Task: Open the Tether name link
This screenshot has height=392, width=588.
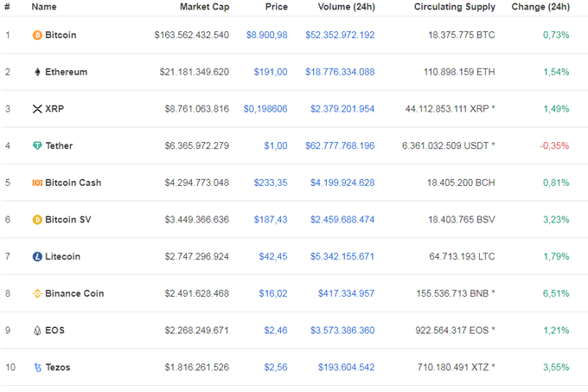Action: point(59,146)
